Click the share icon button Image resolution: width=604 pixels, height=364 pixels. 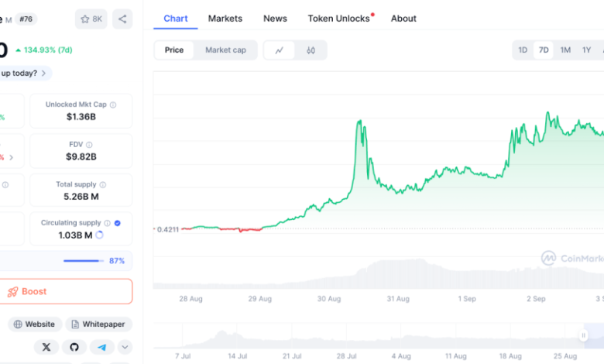pos(122,19)
